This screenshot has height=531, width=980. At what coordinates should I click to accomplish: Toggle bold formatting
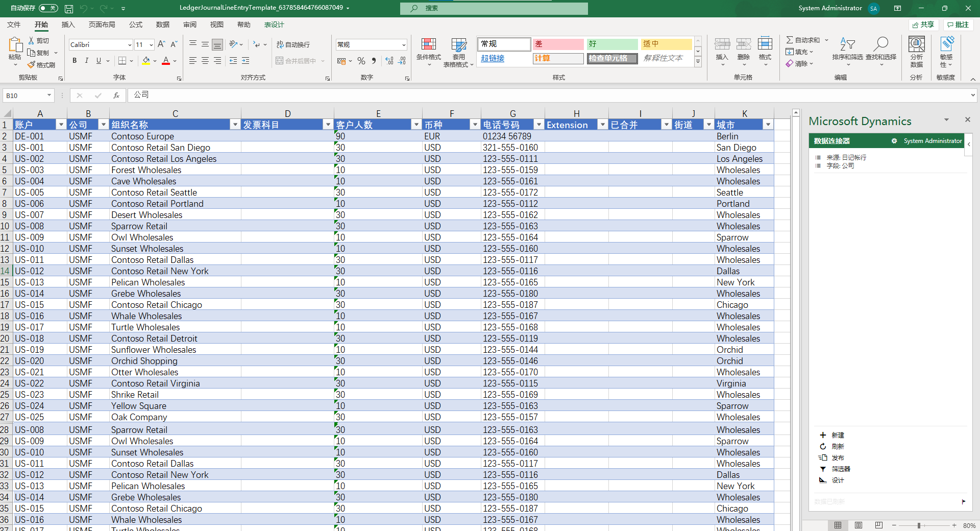pyautogui.click(x=75, y=61)
